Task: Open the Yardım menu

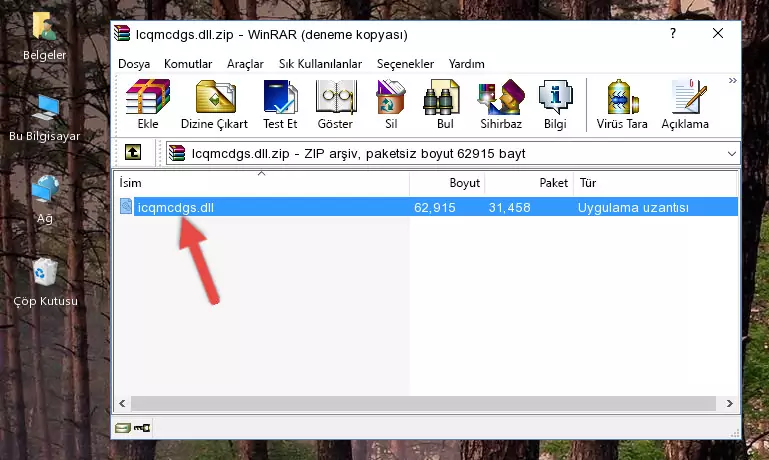Action: [x=466, y=64]
